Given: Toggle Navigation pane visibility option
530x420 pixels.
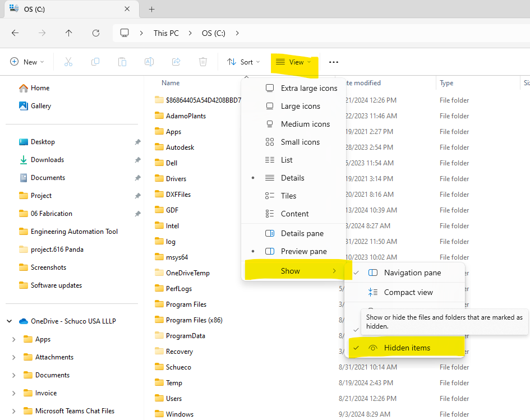Looking at the screenshot, I should tap(412, 273).
